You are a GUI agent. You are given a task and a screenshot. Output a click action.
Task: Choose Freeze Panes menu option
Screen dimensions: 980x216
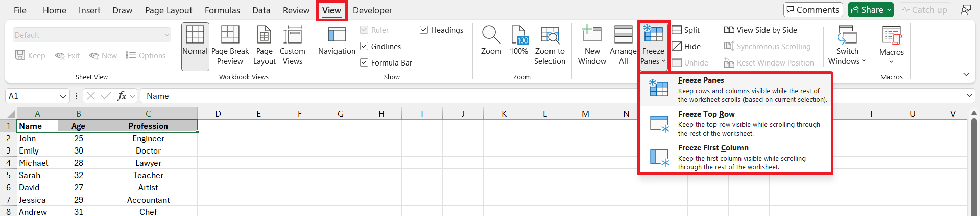tap(735, 90)
